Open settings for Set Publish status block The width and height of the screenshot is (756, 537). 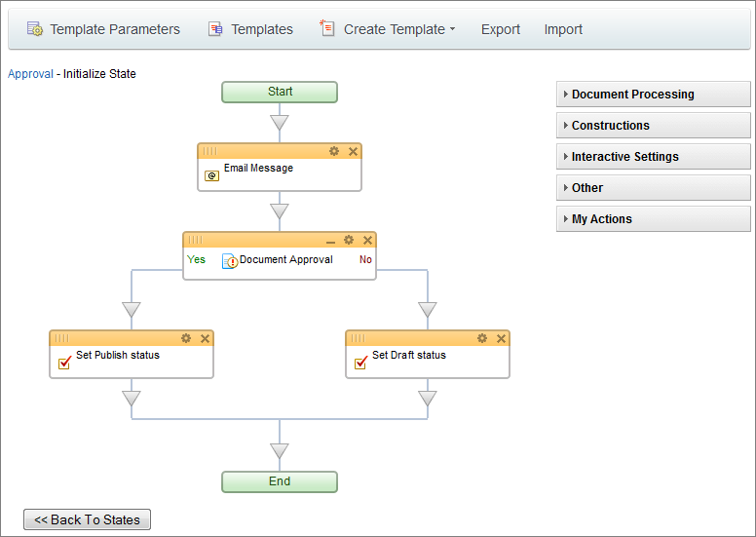coord(186,338)
